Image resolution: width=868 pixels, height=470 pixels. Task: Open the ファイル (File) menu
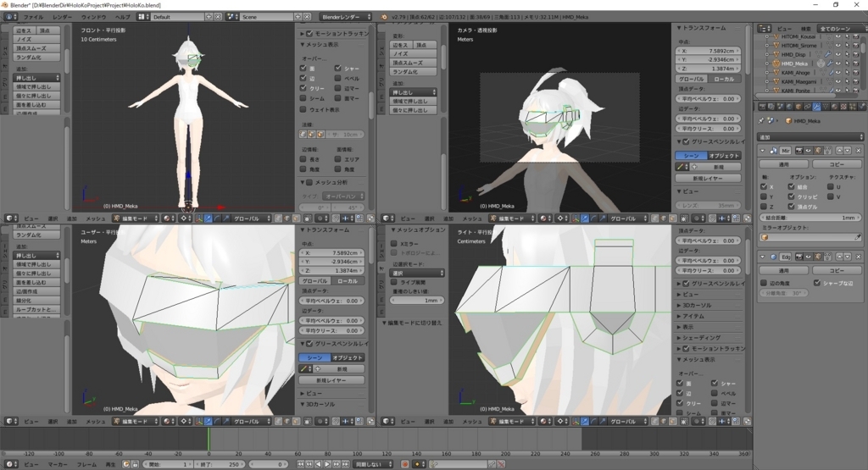click(x=33, y=17)
